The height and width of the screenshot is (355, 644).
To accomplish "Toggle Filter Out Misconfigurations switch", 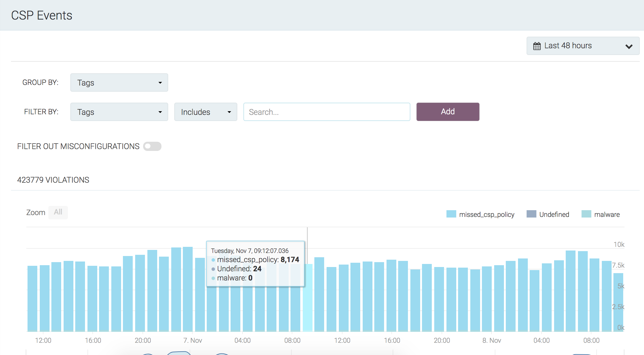I will tap(152, 146).
